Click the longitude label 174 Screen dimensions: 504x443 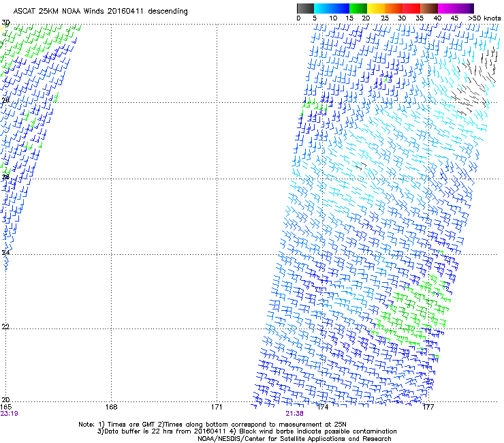323,407
